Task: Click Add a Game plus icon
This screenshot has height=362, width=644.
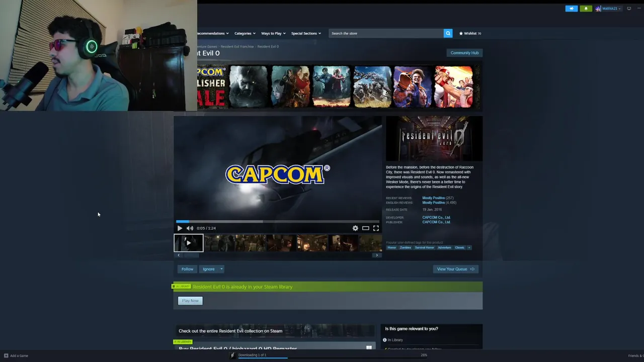Action: click(6, 355)
